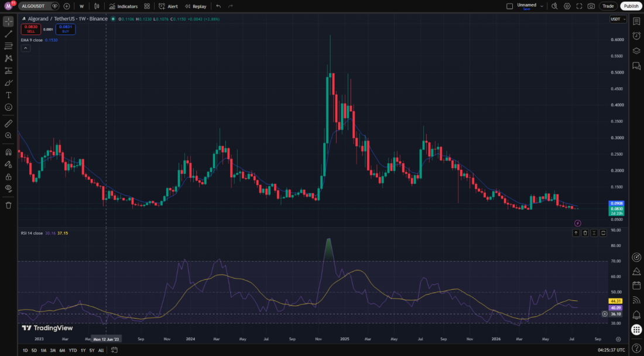The image size is (644, 356).
Task: Open the chats panel
Action: tap(636, 66)
